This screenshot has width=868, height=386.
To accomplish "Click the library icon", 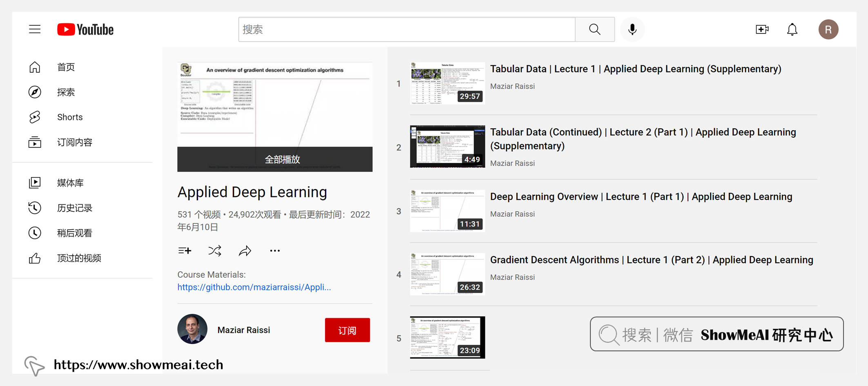I will pyautogui.click(x=35, y=183).
